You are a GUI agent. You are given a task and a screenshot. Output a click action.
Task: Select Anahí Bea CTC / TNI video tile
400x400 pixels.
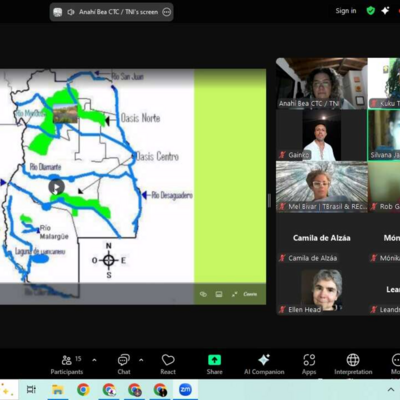tap(322, 83)
